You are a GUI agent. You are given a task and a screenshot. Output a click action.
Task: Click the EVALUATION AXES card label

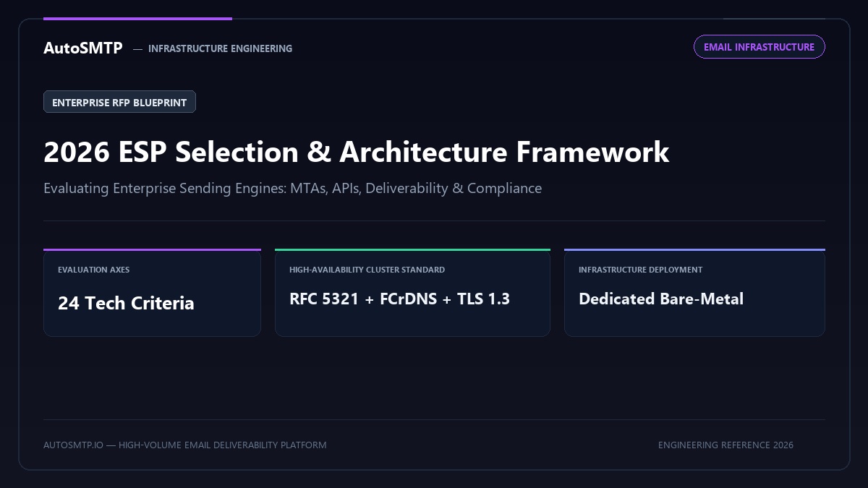[x=94, y=270]
